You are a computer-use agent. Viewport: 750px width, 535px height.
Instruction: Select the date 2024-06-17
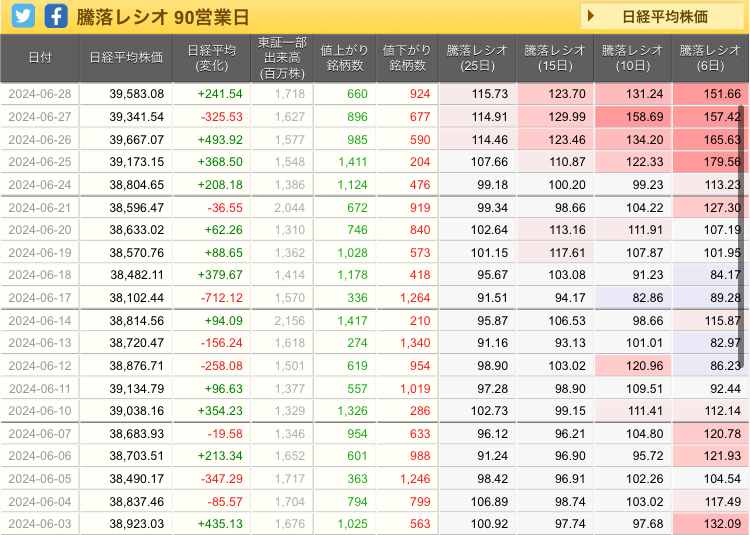click(x=40, y=297)
